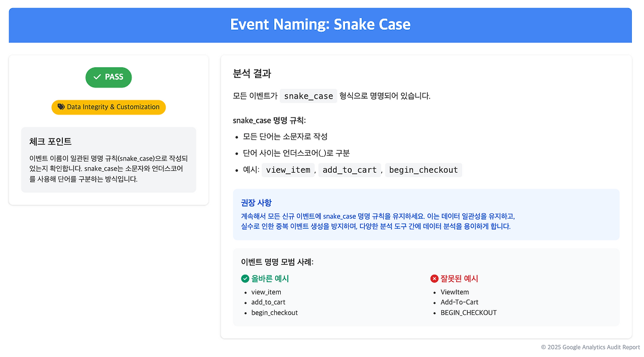Screen dimensions: 644x357
Task: Select the snake_case code chip in the result sentence
Action: coord(308,96)
